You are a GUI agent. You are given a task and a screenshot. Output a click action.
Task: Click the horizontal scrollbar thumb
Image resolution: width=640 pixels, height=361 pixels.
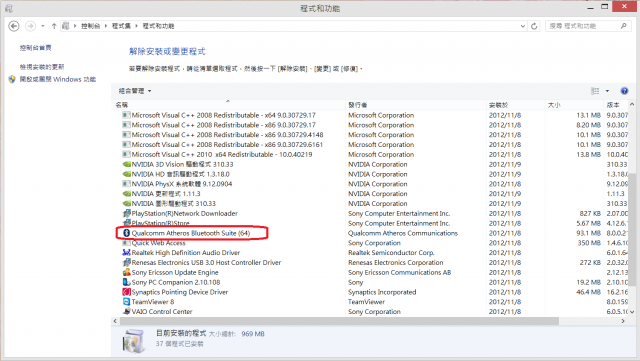tap(338, 321)
